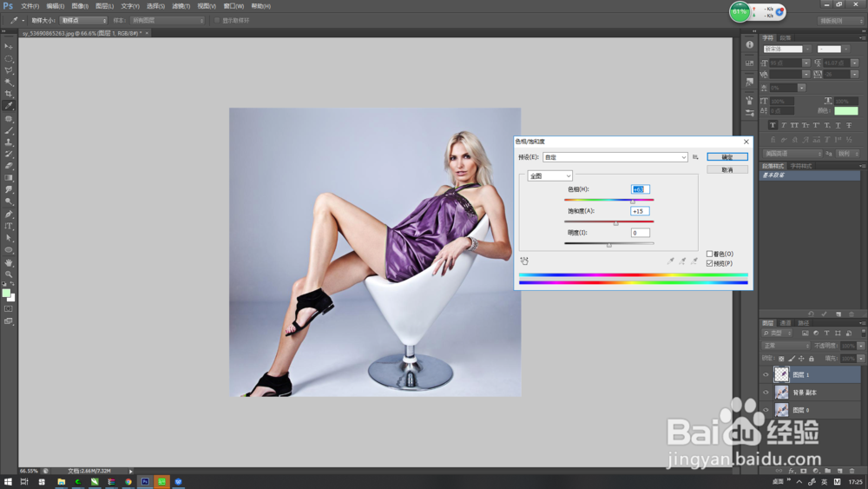Hide layer 背景 副本 via eye icon

tap(766, 393)
